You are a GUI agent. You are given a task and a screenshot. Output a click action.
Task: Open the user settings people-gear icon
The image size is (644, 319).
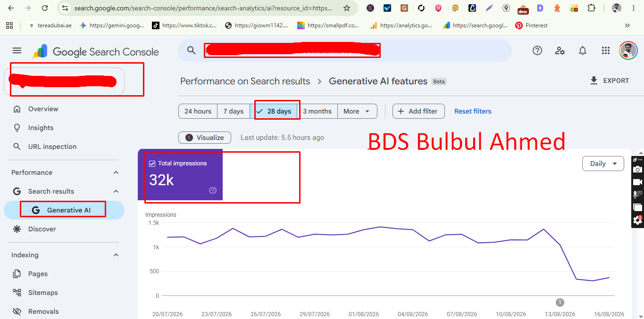pyautogui.click(x=560, y=50)
